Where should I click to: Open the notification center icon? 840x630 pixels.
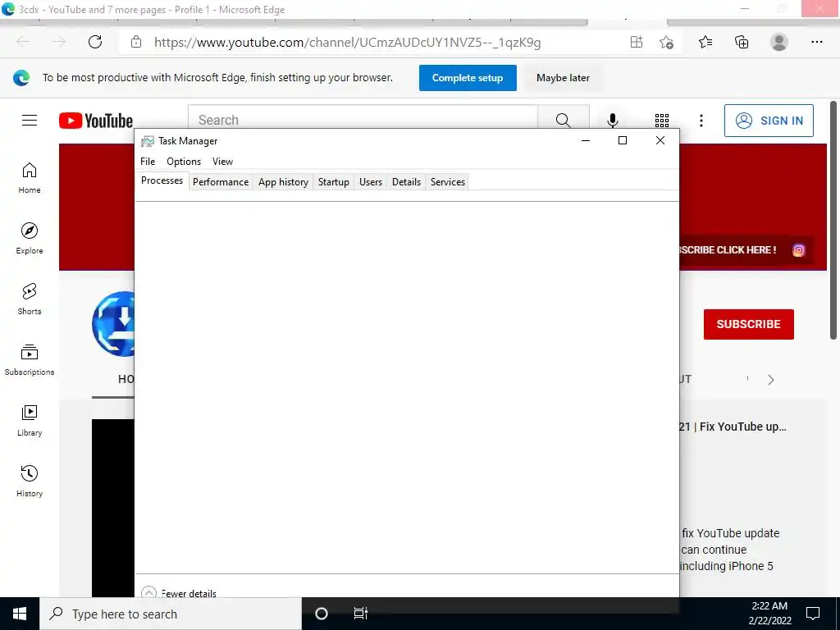tap(813, 614)
